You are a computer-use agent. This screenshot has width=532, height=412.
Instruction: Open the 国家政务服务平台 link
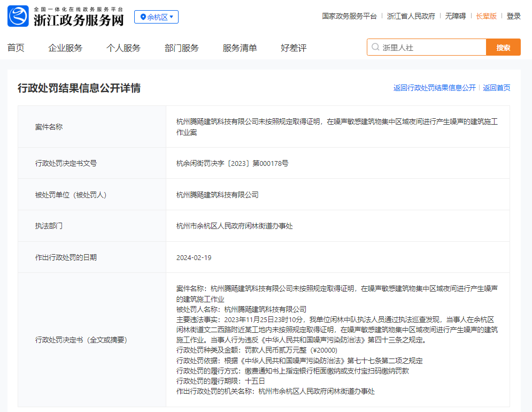[x=350, y=16]
